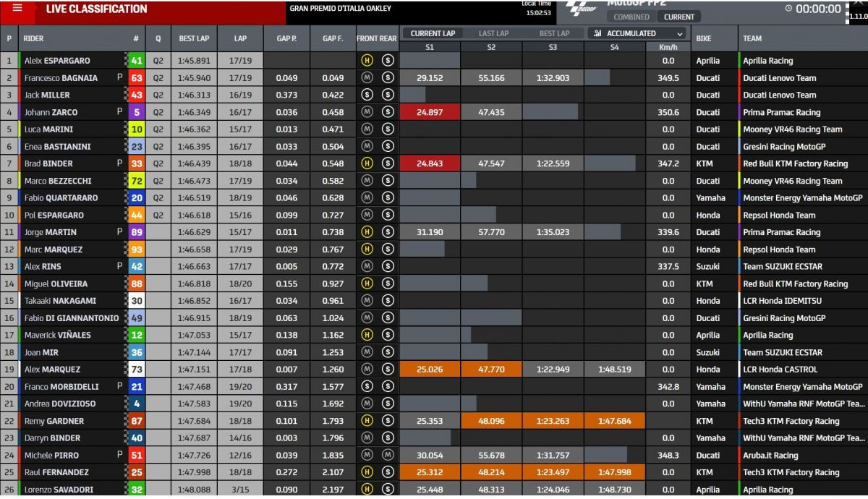The width and height of the screenshot is (868, 499).
Task: Sort by the BEST LAP column header
Action: click(x=195, y=38)
